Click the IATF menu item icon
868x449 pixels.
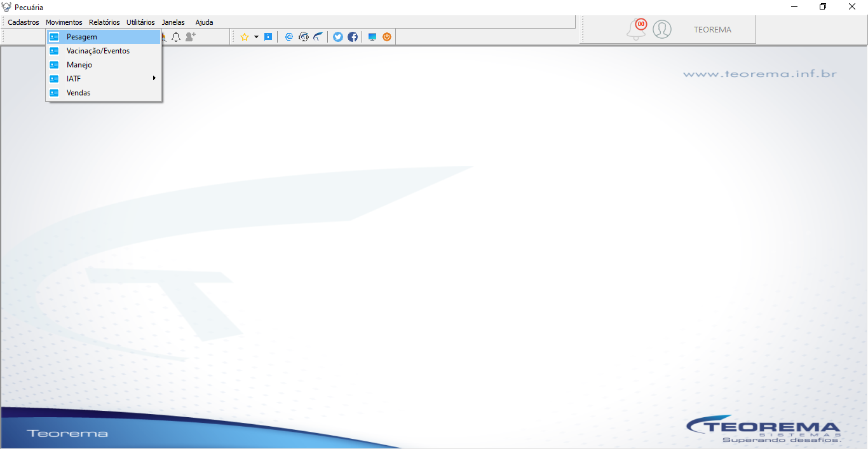(54, 79)
